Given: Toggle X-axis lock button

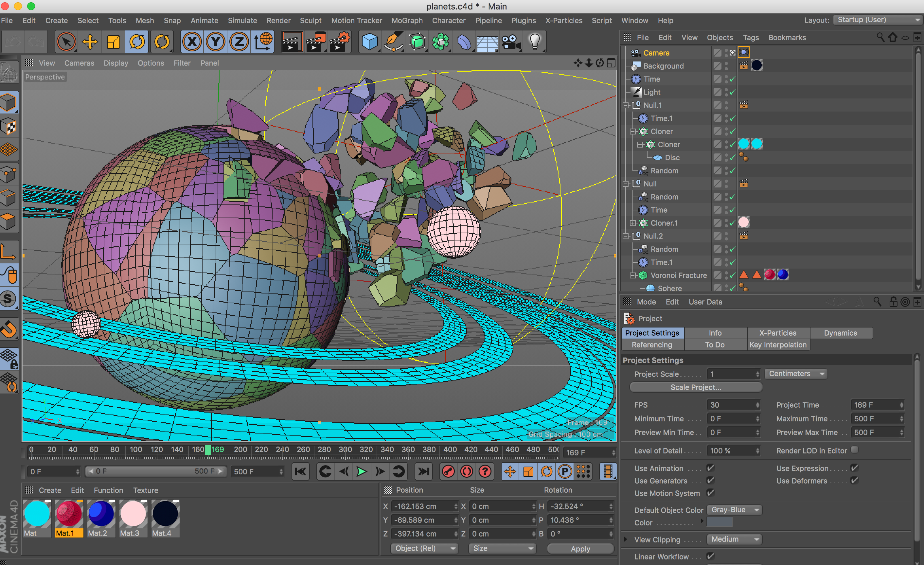Looking at the screenshot, I should coord(192,42).
